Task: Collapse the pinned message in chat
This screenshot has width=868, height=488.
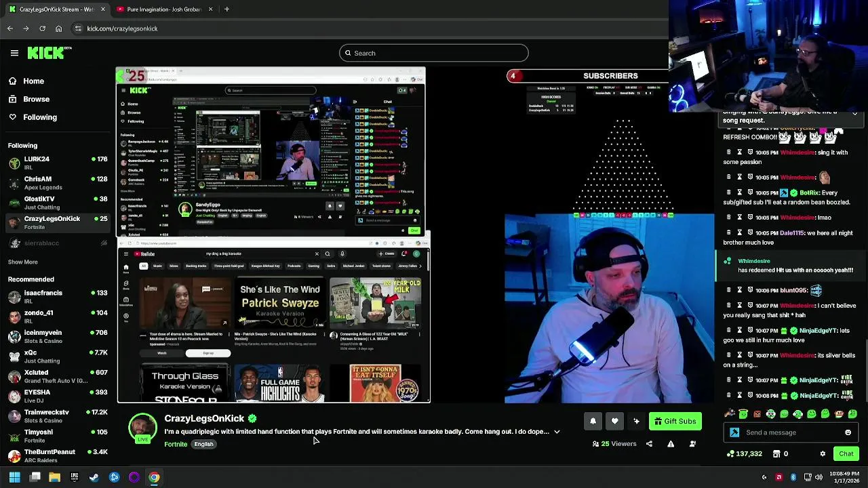Action: [854, 113]
